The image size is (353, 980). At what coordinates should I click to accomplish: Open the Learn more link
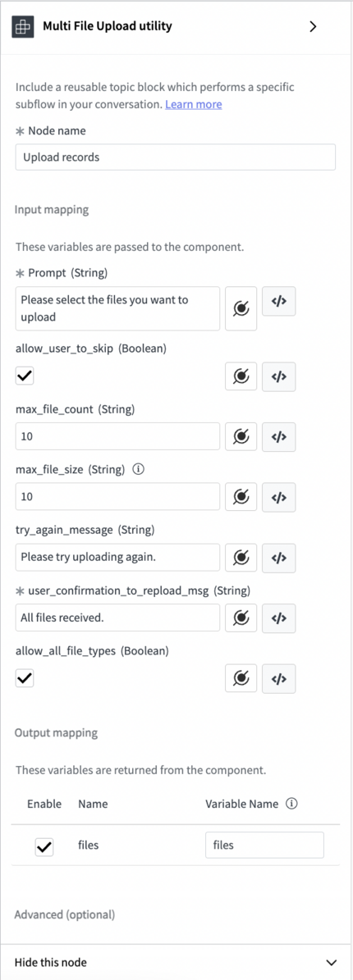pos(194,104)
